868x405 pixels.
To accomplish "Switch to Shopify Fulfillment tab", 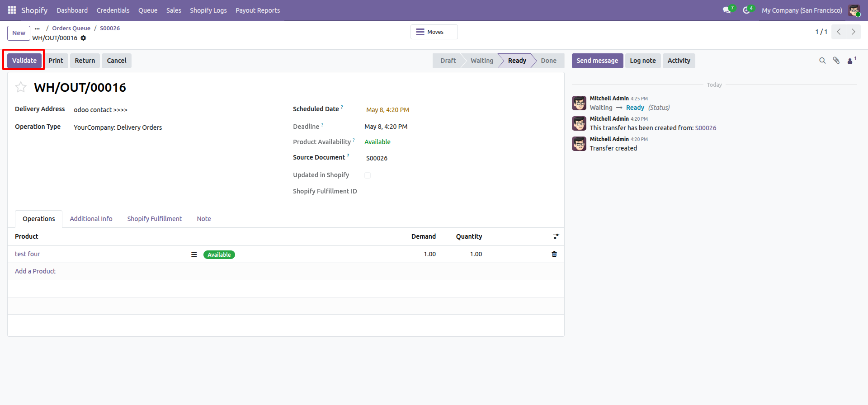I will 155,219.
